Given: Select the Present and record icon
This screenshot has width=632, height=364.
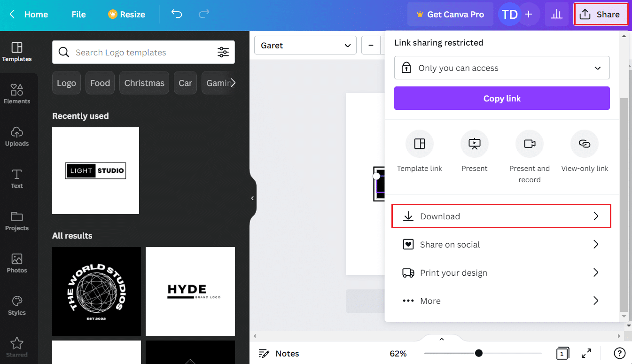Looking at the screenshot, I should [x=530, y=144].
